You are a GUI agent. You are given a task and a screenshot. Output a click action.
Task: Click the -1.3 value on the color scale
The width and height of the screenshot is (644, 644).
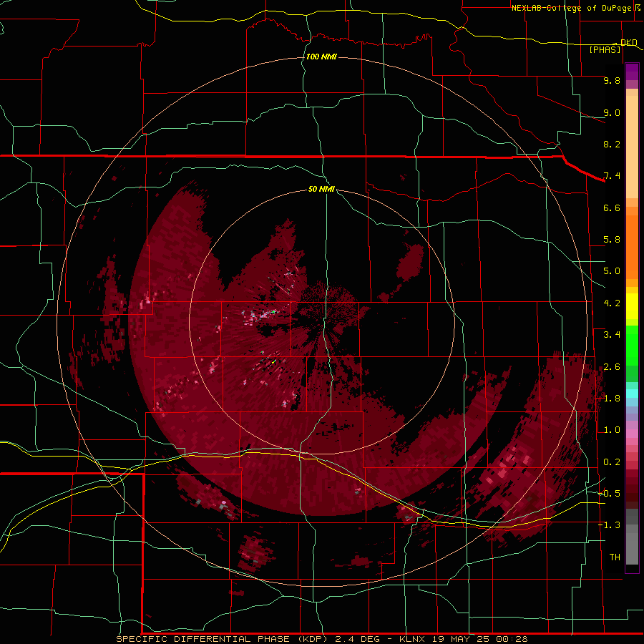[x=609, y=525]
